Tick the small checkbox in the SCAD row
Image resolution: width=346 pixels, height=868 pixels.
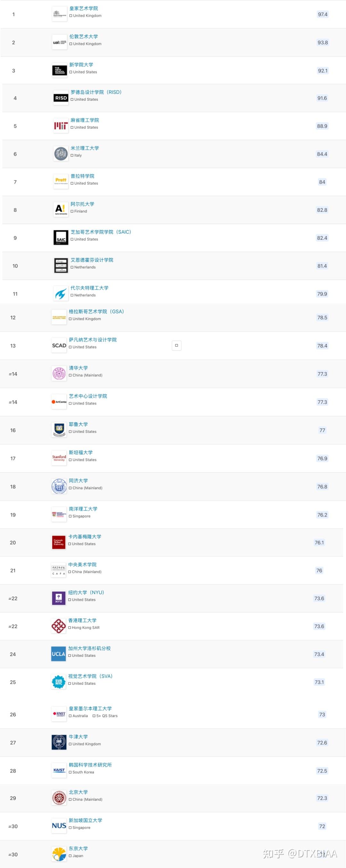coord(177,345)
